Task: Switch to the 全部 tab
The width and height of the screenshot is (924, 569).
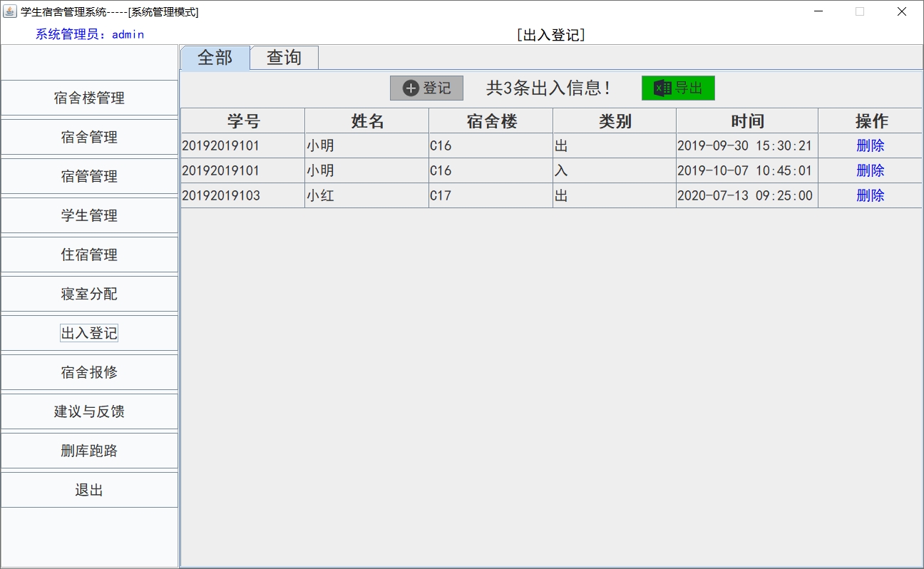Action: tap(215, 58)
